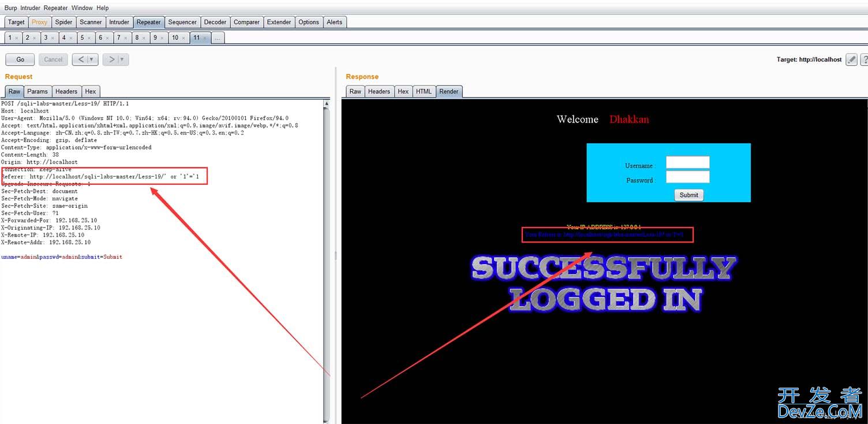Select the response HTML tab
The image size is (868, 424).
424,91
